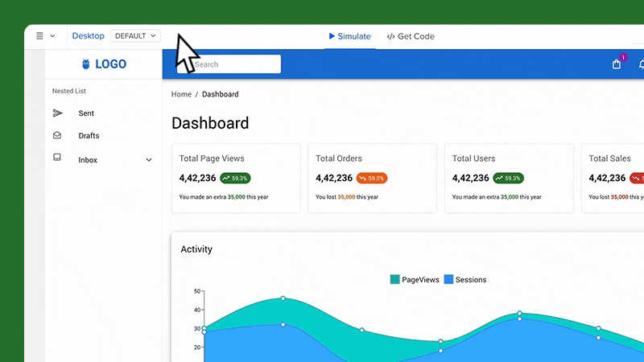
Task: Click green trend badge in Total Page Views
Action: [235, 178]
